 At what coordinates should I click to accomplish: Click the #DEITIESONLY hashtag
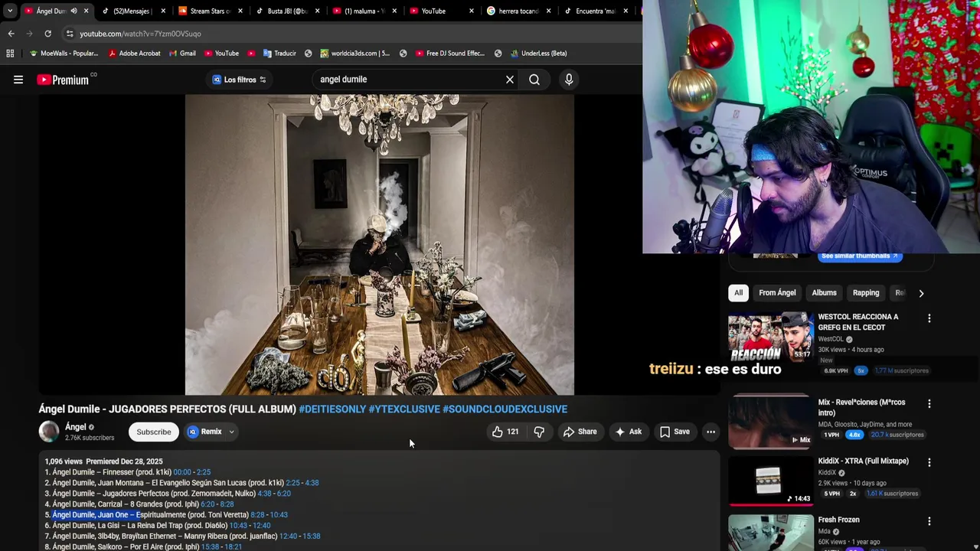[332, 409]
